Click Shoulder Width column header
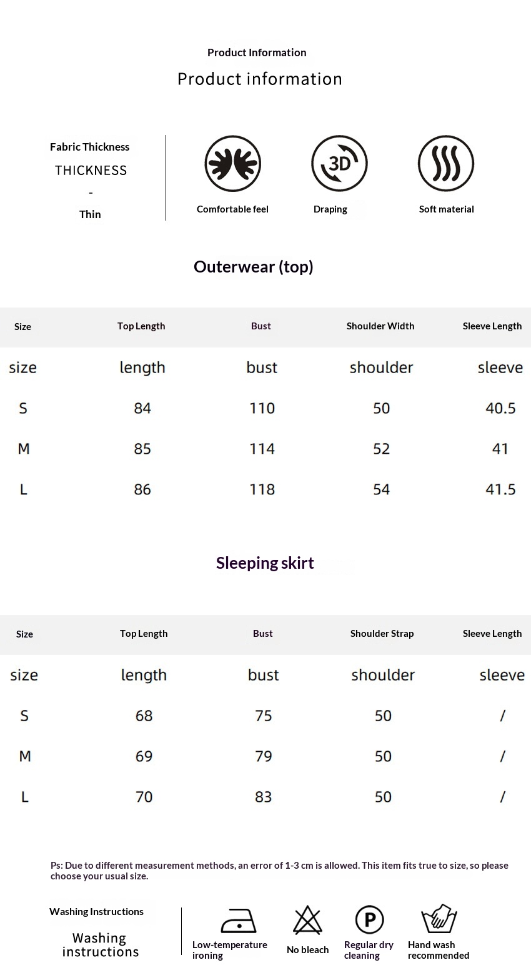Image resolution: width=531 pixels, height=980 pixels. click(x=380, y=326)
